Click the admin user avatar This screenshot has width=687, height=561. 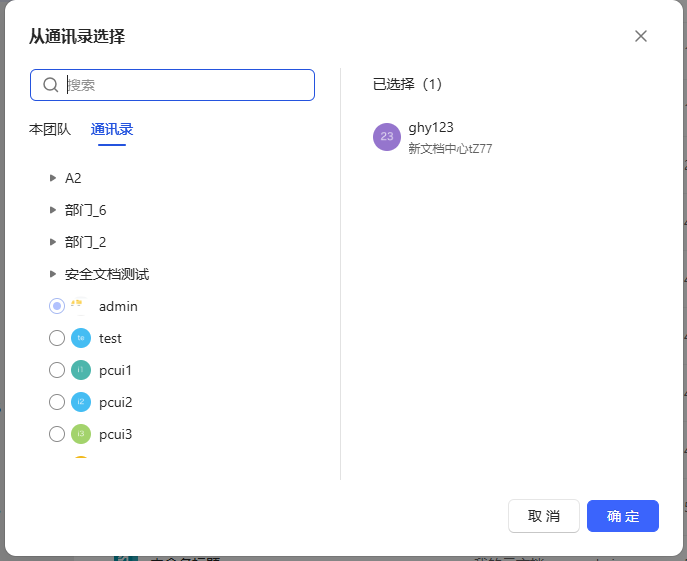(x=80, y=306)
